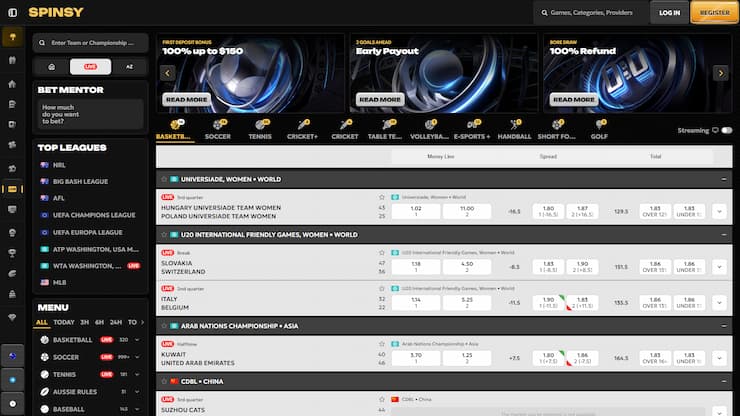Open the trophy icon in the left rail

[x=12, y=253]
